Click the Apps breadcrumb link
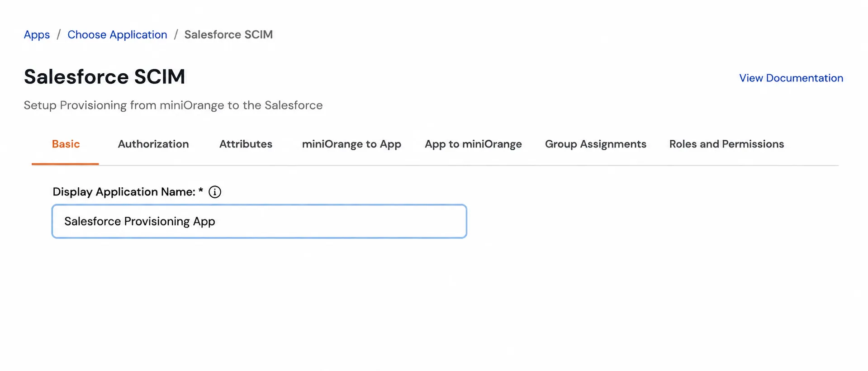This screenshot has width=868, height=371. point(37,34)
